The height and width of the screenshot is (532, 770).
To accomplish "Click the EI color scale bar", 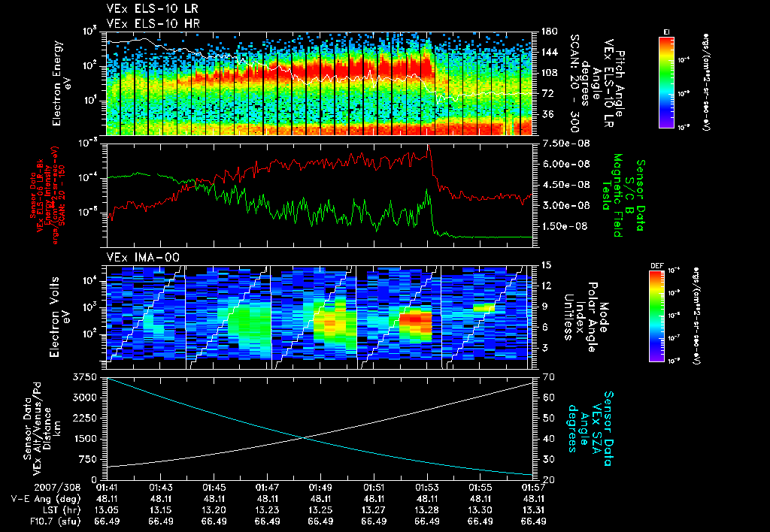I will [x=666, y=82].
